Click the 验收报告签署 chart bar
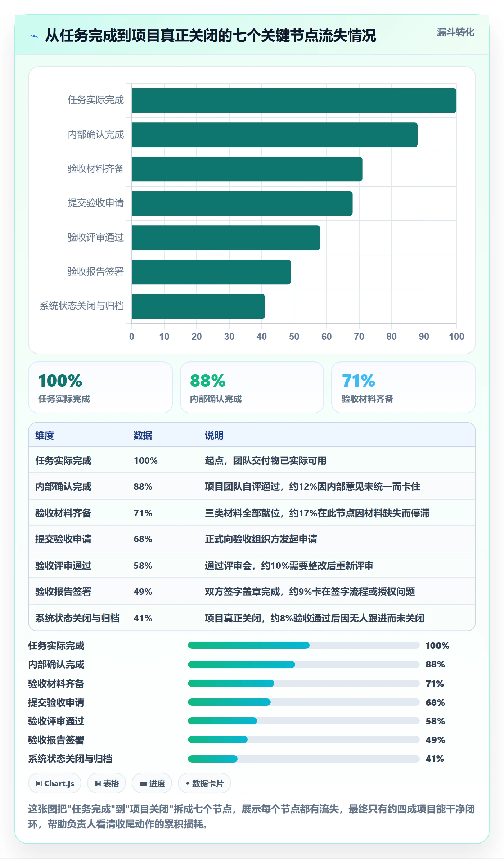Viewport: 504px width, 859px height. (211, 272)
